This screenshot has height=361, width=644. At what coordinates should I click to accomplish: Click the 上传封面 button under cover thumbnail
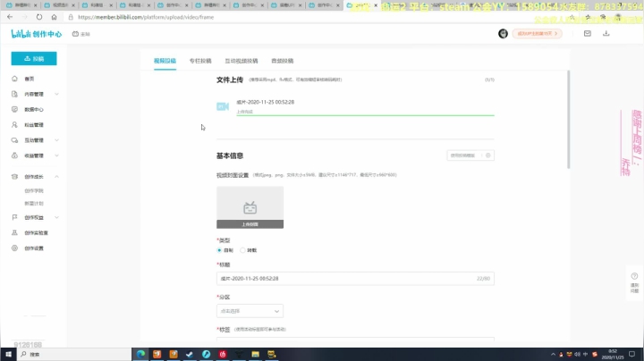pos(250,224)
